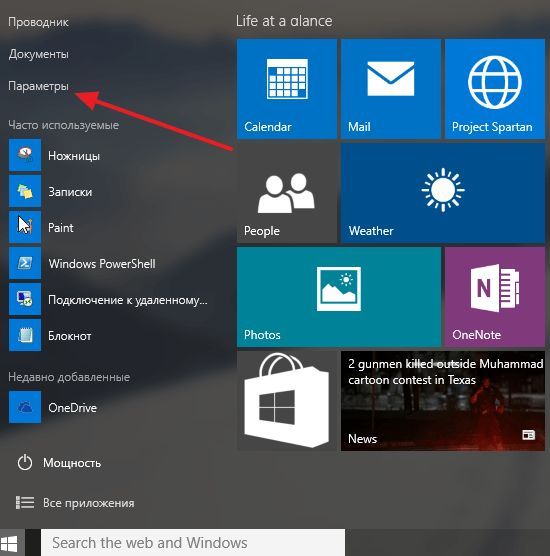Open Записки sticky notes app

coord(70,192)
